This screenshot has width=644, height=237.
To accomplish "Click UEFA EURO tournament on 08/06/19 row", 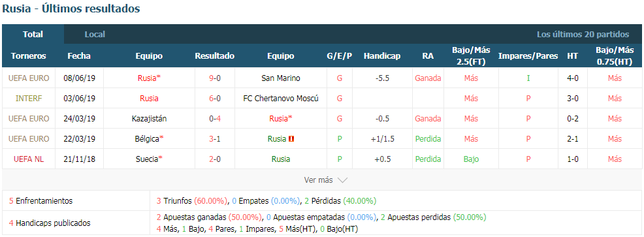I will tap(29, 78).
